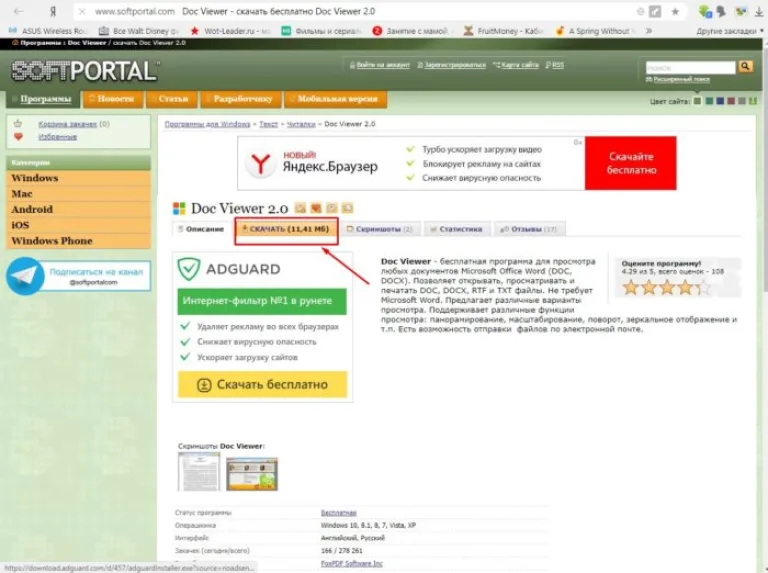Click the Windows logo beside Doc Viewer title
The width and height of the screenshot is (768, 573).
point(179,209)
